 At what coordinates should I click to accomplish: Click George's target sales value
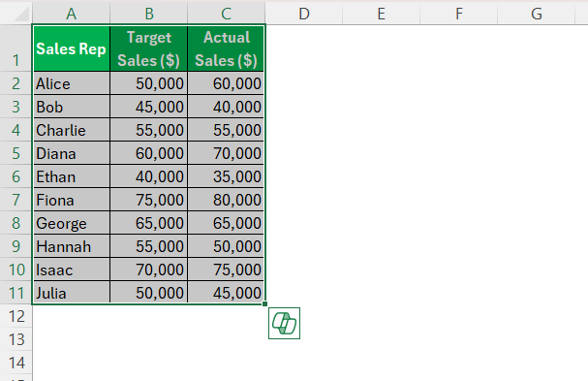point(149,223)
